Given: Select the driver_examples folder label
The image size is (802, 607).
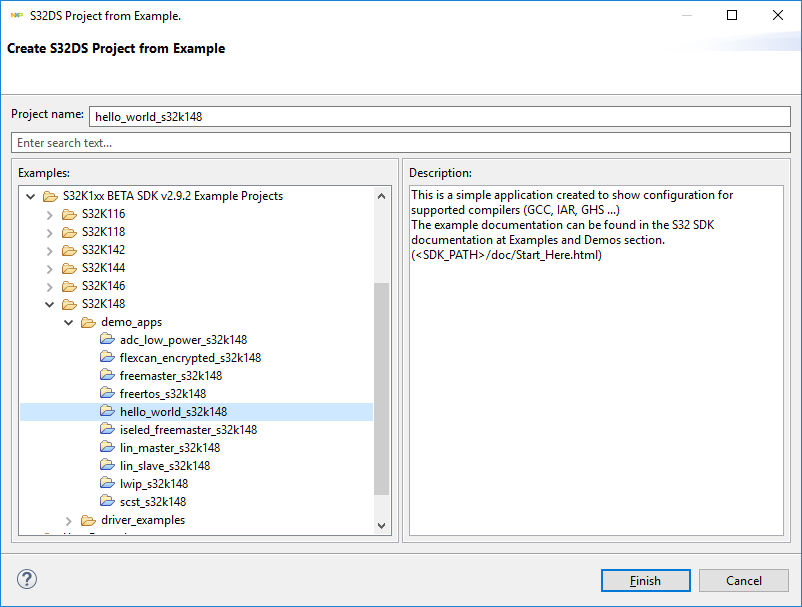Looking at the screenshot, I should tap(143, 520).
